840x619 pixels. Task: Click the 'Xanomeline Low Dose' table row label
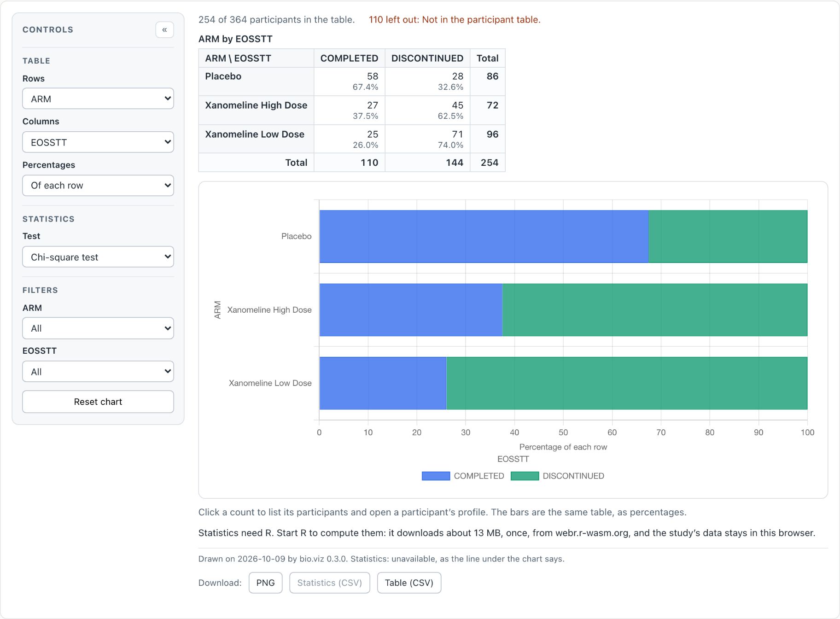pos(255,134)
